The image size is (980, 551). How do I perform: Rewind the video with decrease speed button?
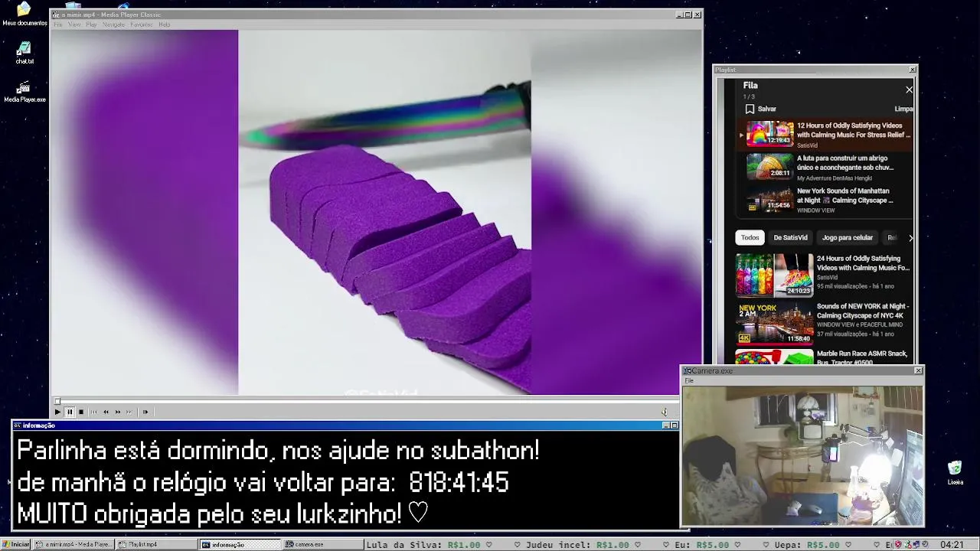coord(106,412)
